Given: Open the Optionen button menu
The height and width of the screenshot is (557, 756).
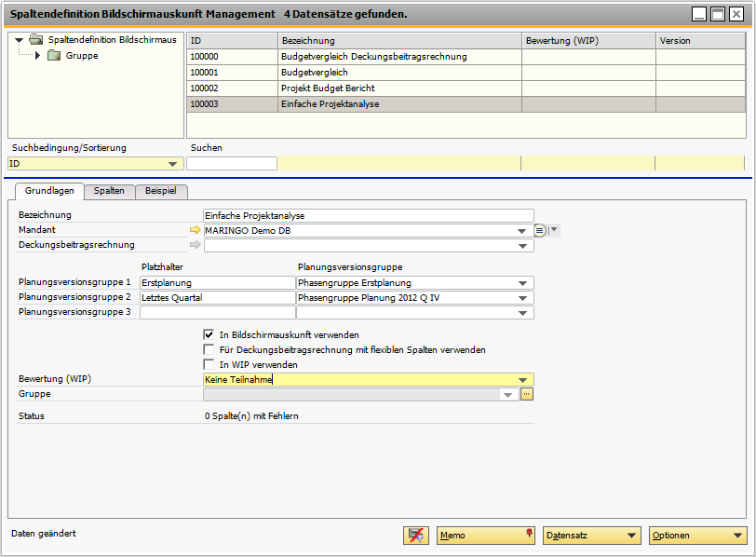Looking at the screenshot, I should click(x=697, y=536).
